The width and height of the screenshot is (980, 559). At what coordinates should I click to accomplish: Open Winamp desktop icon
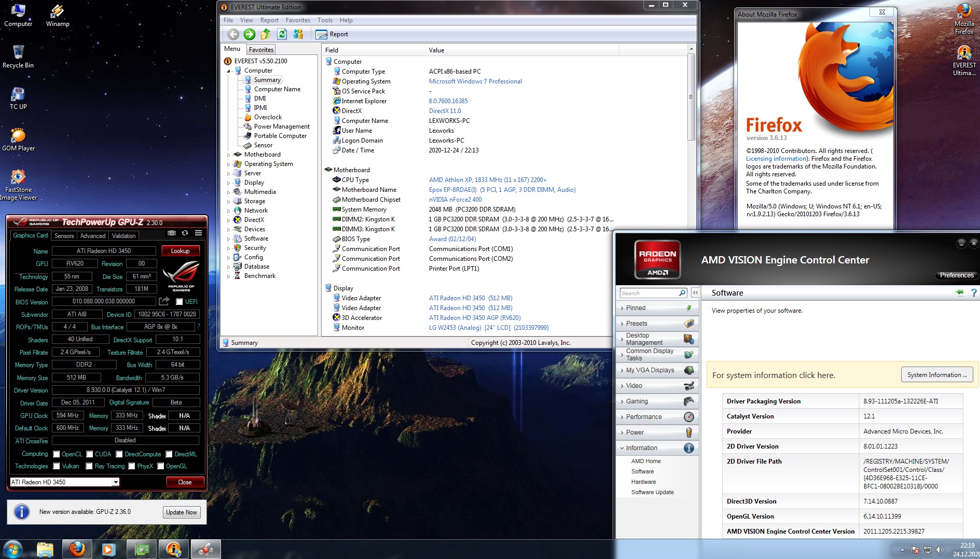point(58,15)
